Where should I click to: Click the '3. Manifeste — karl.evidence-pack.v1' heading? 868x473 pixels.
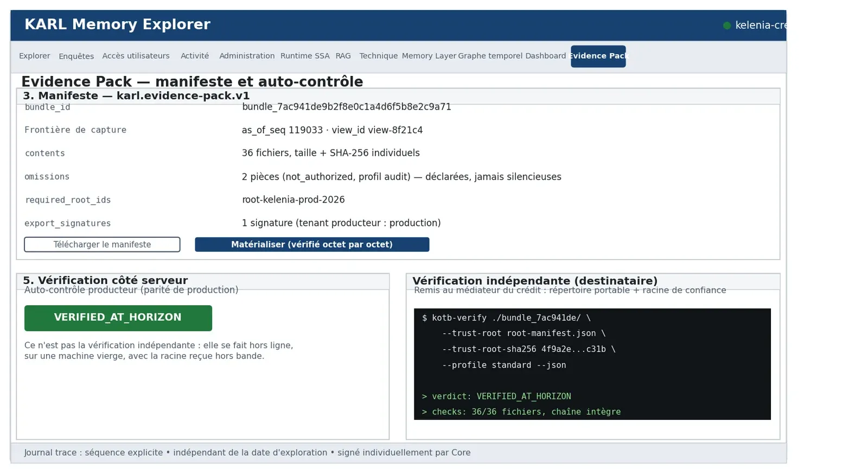[x=136, y=96]
